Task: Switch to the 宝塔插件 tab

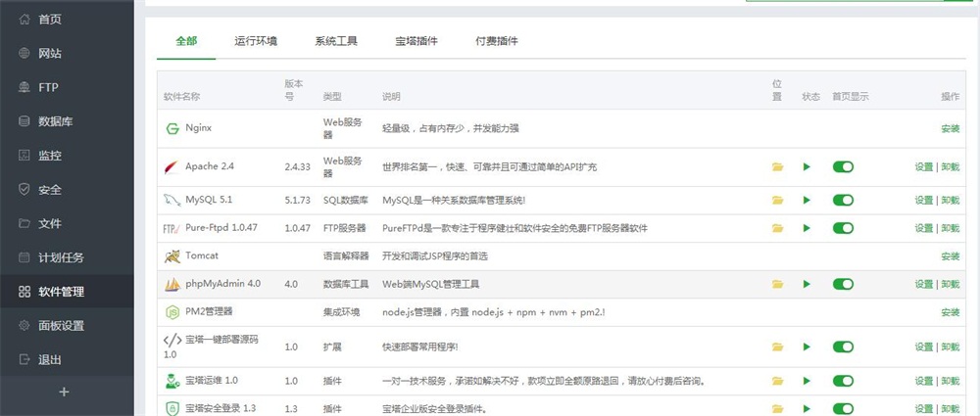Action: [416, 41]
